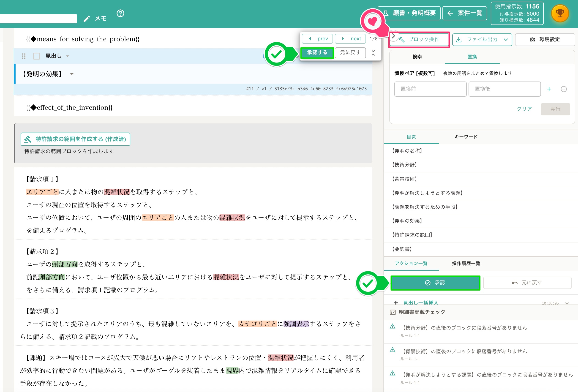Image resolution: width=578 pixels, height=392 pixels.
Task: Click 元に戻す in floating panel
Action: pos(350,53)
